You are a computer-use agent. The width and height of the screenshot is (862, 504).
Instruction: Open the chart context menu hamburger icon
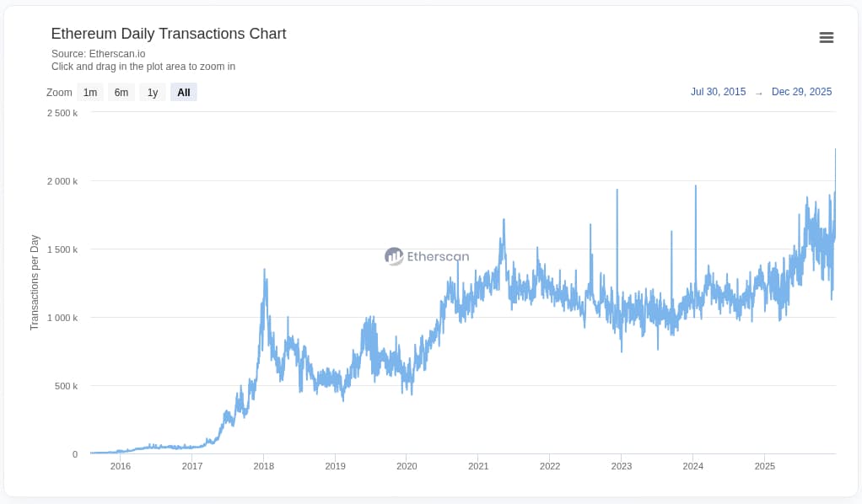[827, 37]
